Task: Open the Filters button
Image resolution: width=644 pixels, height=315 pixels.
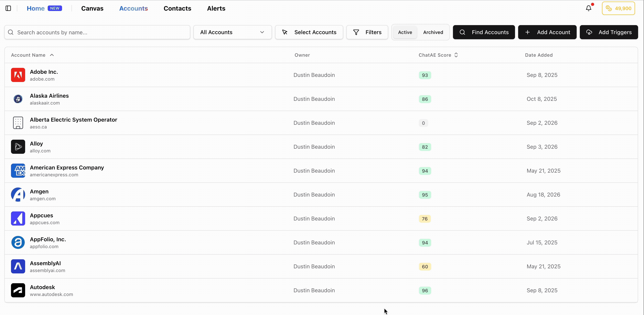Action: point(367,32)
